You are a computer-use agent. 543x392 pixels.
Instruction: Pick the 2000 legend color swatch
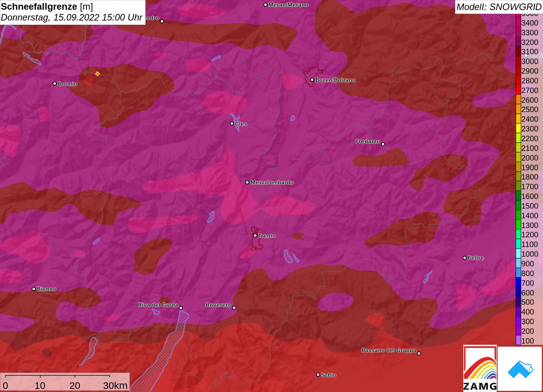pyautogui.click(x=518, y=157)
